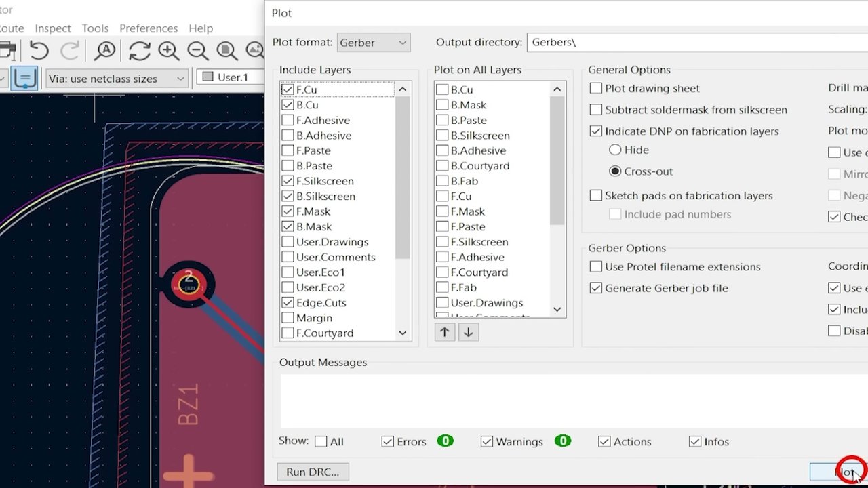Open the User.1 layer selector
Image resolution: width=868 pixels, height=488 pixels.
pos(231,77)
